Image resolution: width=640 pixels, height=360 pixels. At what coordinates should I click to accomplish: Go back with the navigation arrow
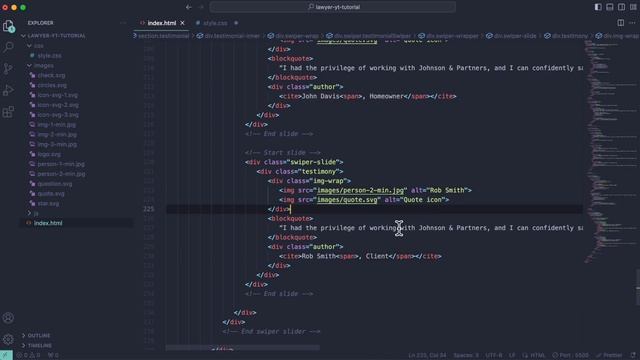tap(189, 7)
